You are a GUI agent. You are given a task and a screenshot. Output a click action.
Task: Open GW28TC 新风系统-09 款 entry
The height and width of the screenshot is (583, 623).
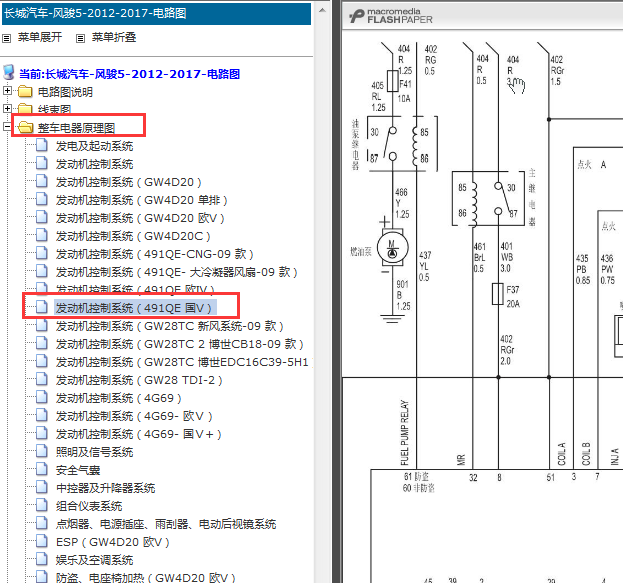(x=170, y=326)
